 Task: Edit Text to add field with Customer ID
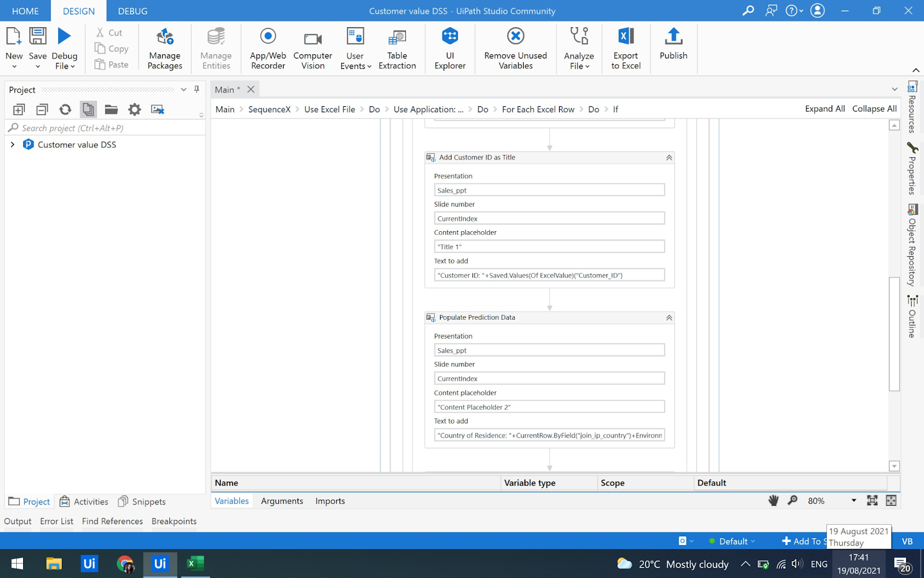tap(549, 275)
